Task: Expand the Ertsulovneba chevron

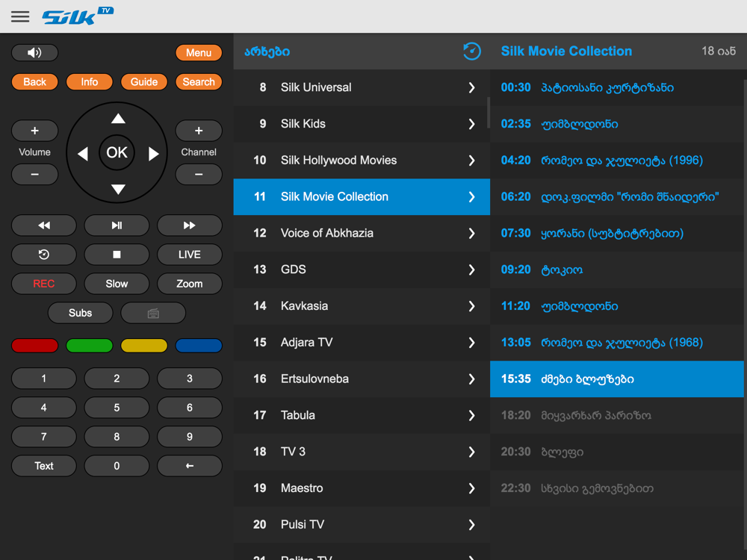Action: tap(471, 379)
